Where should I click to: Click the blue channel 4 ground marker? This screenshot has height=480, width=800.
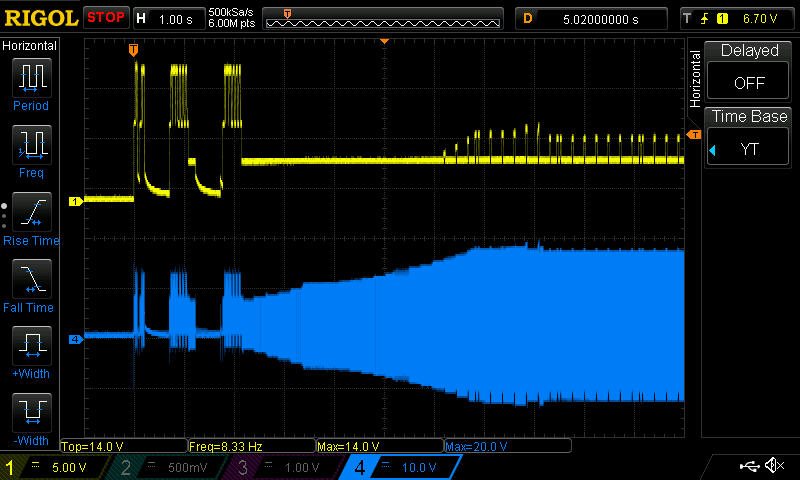pyautogui.click(x=76, y=339)
